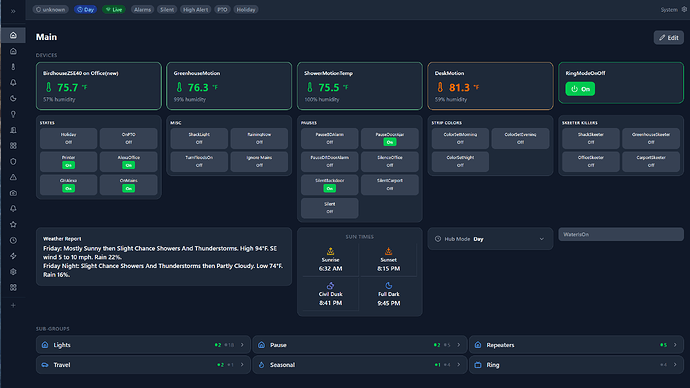Open the thermometer page in left sidebar
The image size is (690, 388).
(13, 67)
